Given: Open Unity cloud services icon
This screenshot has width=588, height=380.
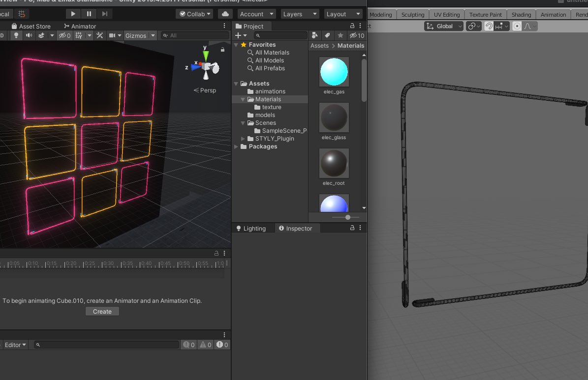Looking at the screenshot, I should 225,14.
